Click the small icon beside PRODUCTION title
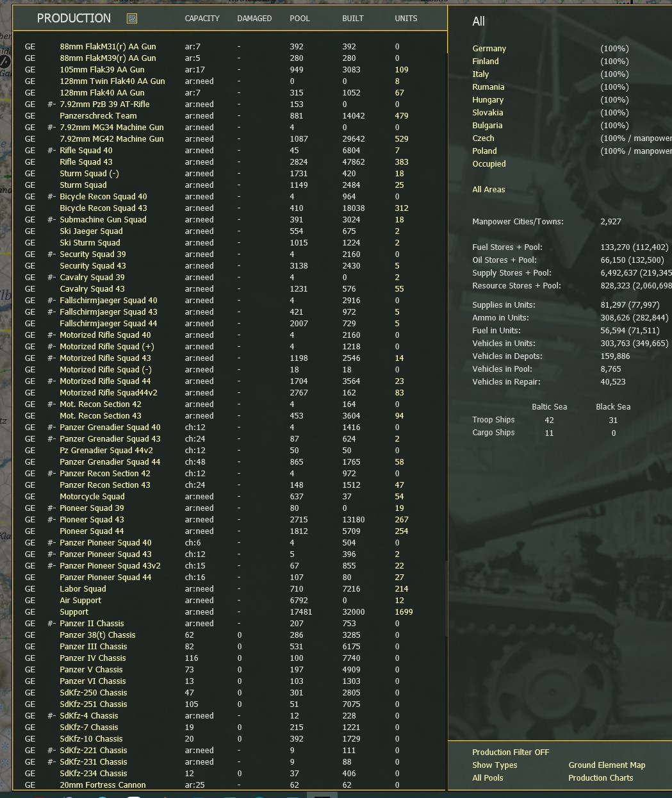Screen dimensions: 672x798 tap(132, 19)
